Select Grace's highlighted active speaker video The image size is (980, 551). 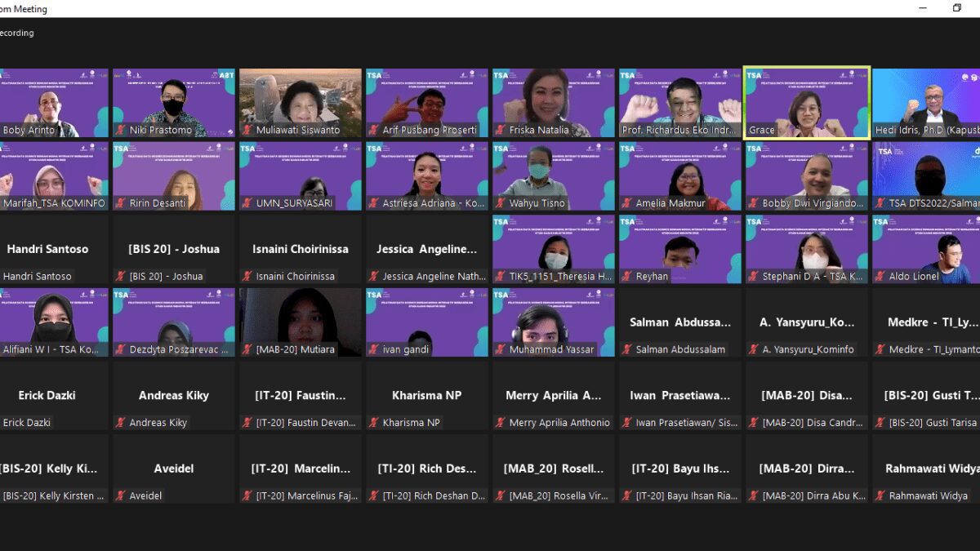point(806,102)
